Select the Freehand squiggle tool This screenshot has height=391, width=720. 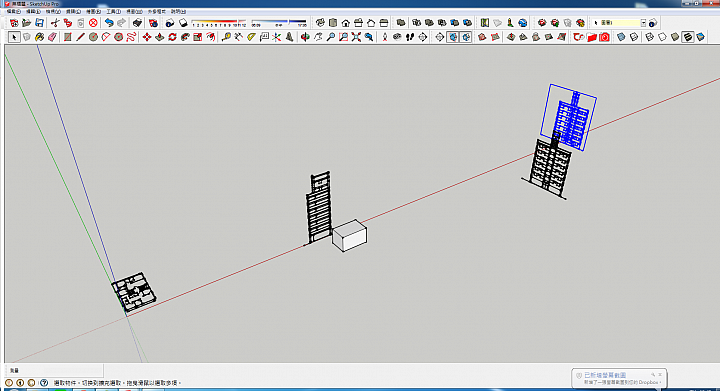[131, 37]
